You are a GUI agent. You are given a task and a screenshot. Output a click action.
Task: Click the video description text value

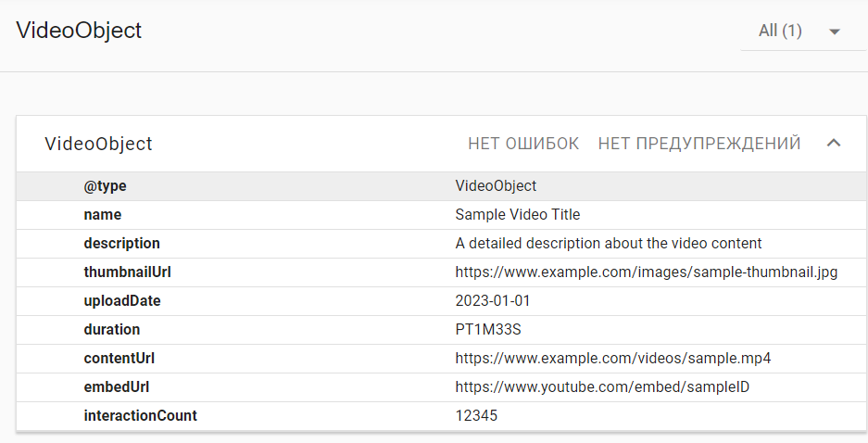[608, 244]
